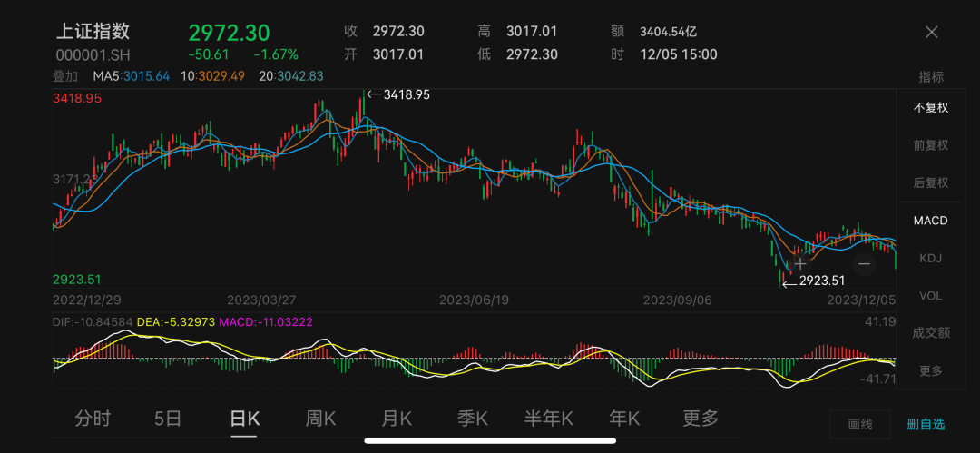The height and width of the screenshot is (453, 980).
Task: Tap the MA20 value 3042.83
Action: coord(300,76)
